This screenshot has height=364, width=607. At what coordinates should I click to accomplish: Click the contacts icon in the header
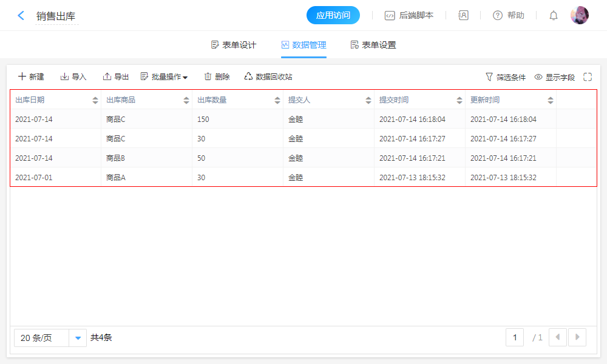point(463,16)
